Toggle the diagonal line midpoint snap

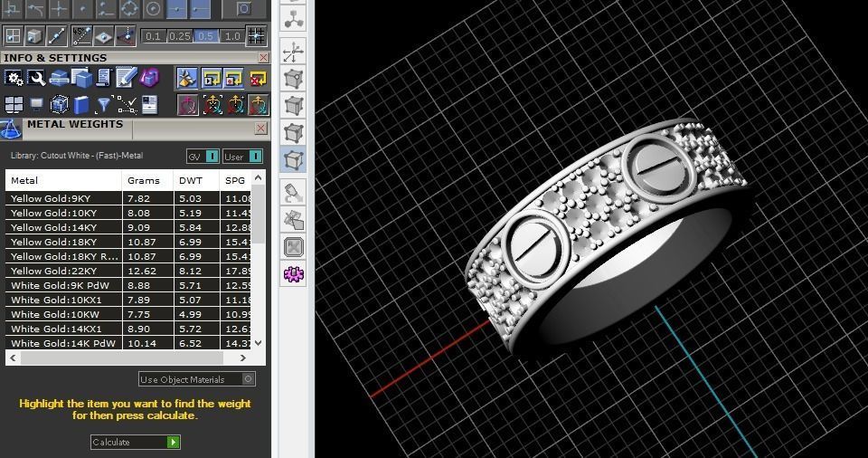point(56,36)
